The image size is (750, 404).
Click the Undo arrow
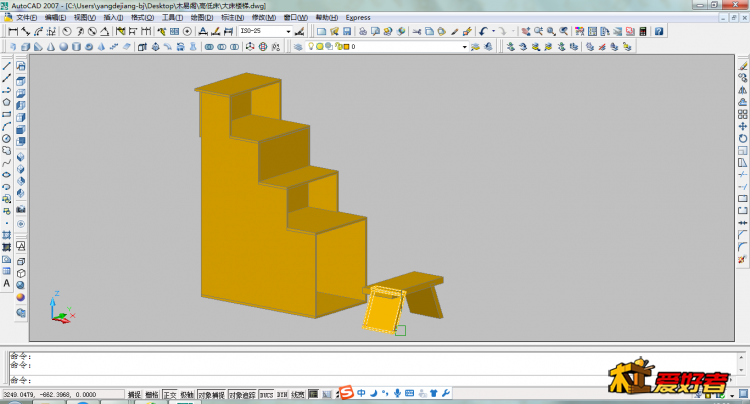pyautogui.click(x=483, y=32)
